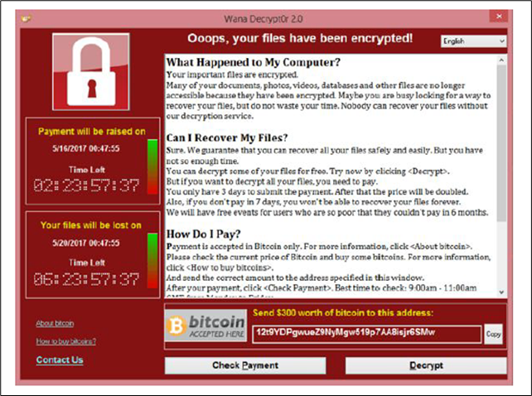Open the About bitcoin link
This screenshot has height=396, width=532.
tap(55, 323)
